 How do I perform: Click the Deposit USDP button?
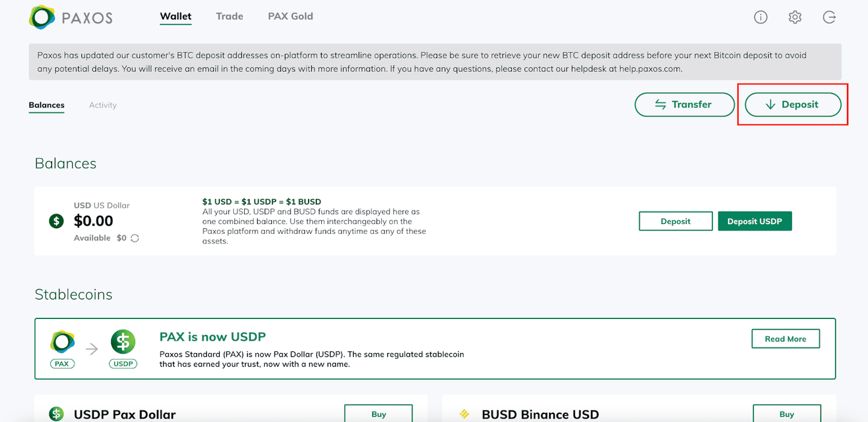point(755,221)
